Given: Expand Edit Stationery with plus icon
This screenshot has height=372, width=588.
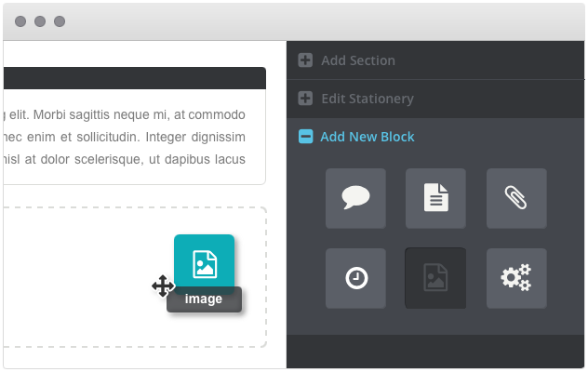Looking at the screenshot, I should [305, 99].
